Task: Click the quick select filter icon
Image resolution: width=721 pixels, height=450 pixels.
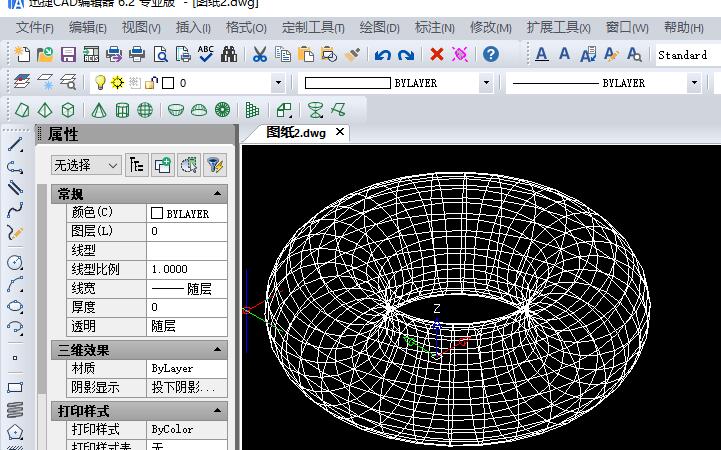Action: coord(215,165)
